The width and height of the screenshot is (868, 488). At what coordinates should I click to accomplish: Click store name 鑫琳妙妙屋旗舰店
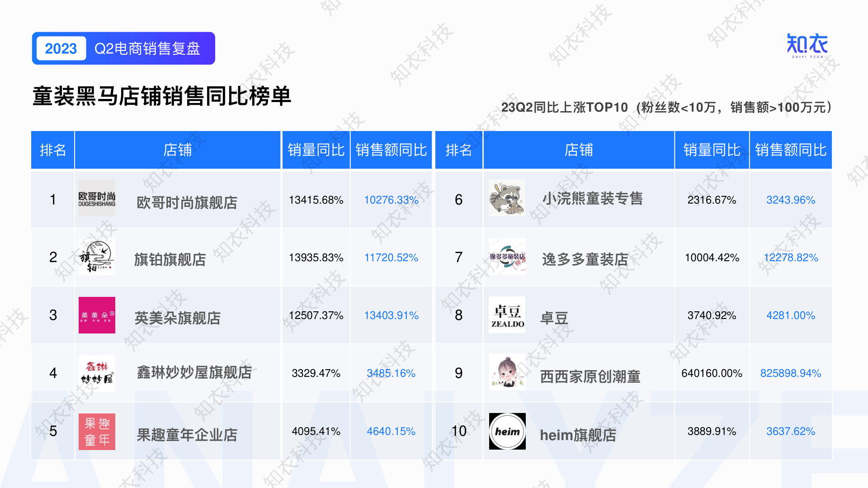click(194, 372)
